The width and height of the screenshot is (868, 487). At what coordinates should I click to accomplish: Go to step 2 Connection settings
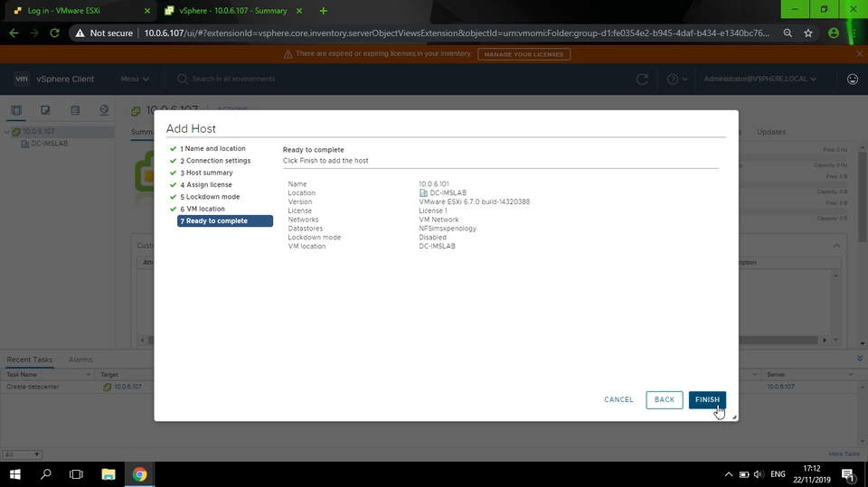215,161
